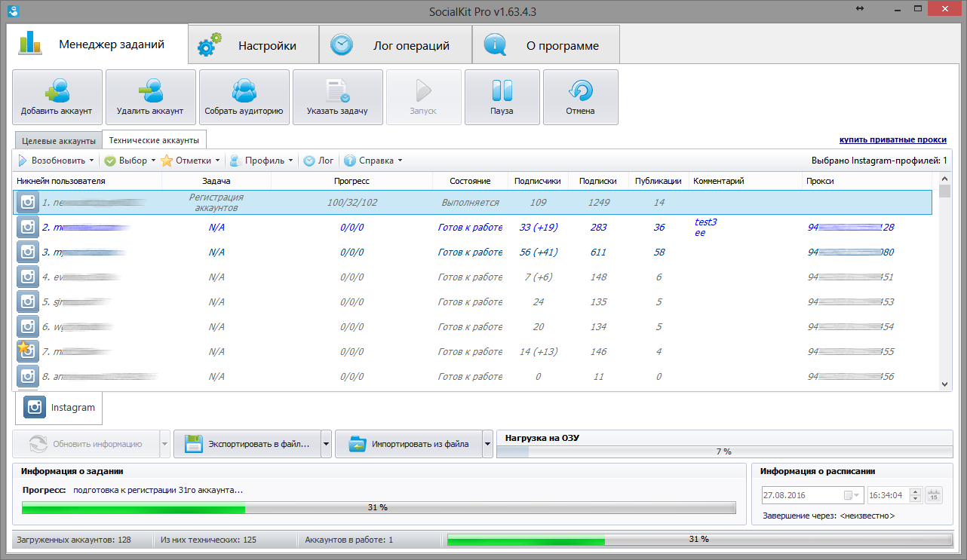Open the Выбор dropdown menu
Image resolution: width=967 pixels, height=560 pixels.
(130, 161)
